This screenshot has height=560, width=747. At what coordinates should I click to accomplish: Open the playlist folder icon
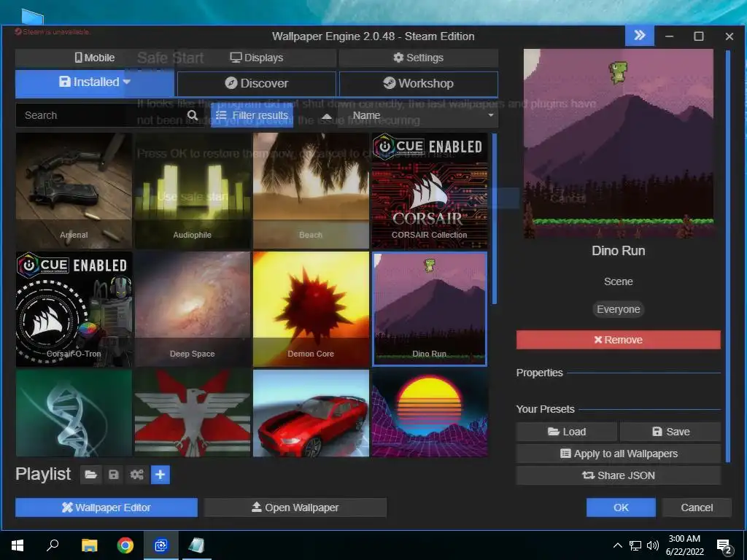click(90, 475)
